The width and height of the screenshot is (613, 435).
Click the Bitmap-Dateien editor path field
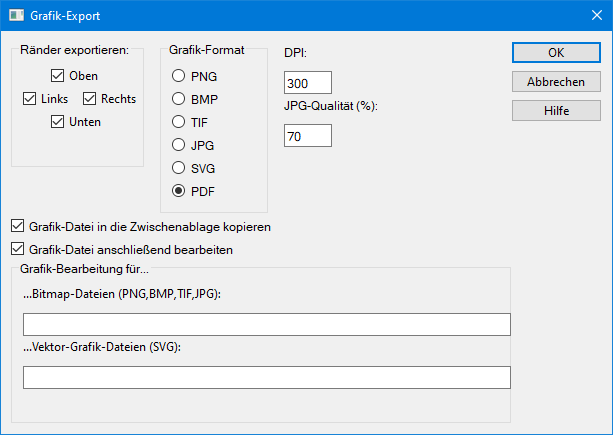pyautogui.click(x=266, y=324)
